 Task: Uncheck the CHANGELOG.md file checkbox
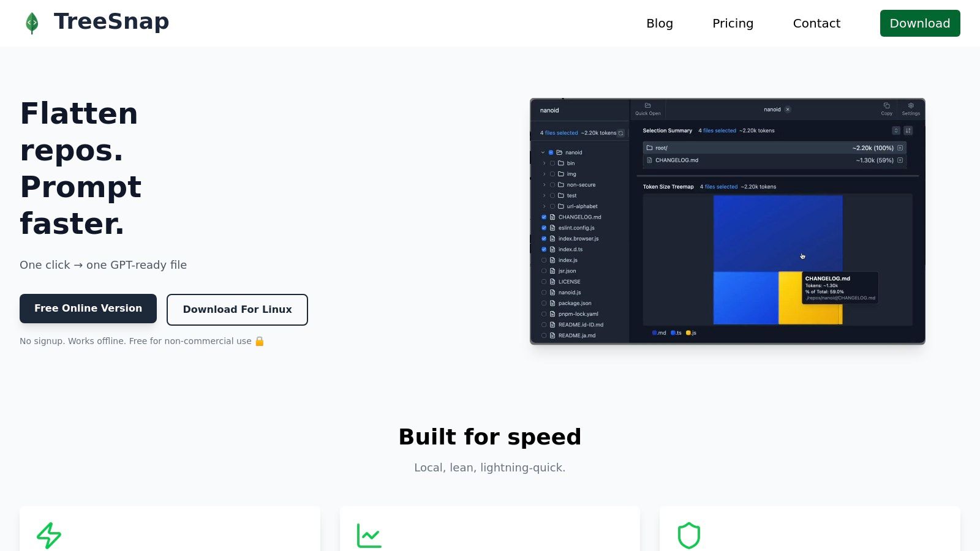[544, 217]
